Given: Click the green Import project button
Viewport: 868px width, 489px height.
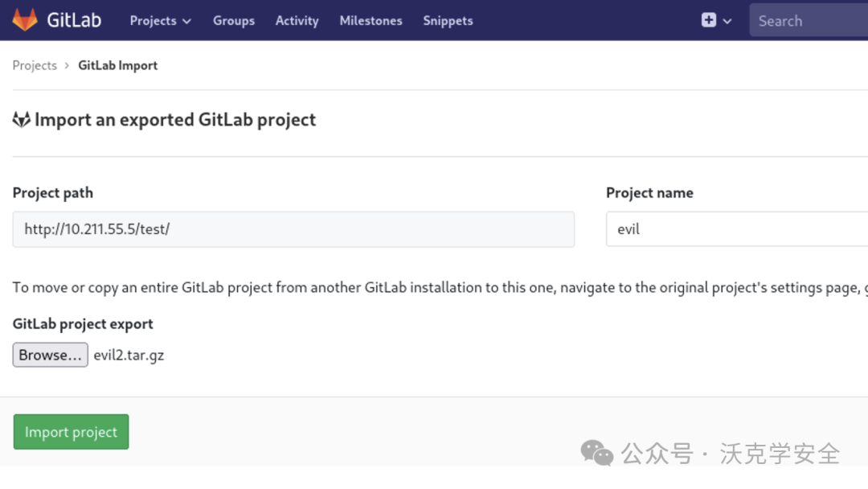Looking at the screenshot, I should tap(71, 432).
